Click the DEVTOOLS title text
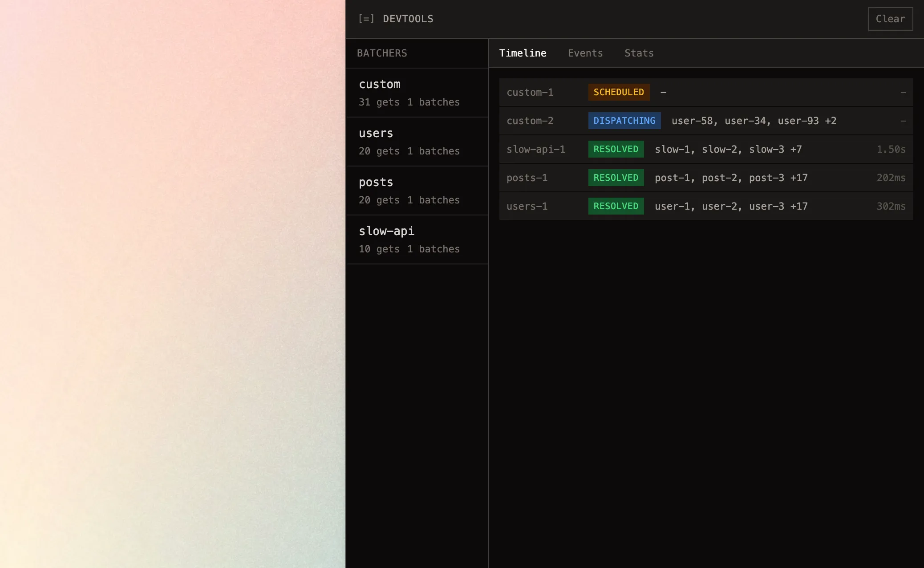 pyautogui.click(x=408, y=19)
